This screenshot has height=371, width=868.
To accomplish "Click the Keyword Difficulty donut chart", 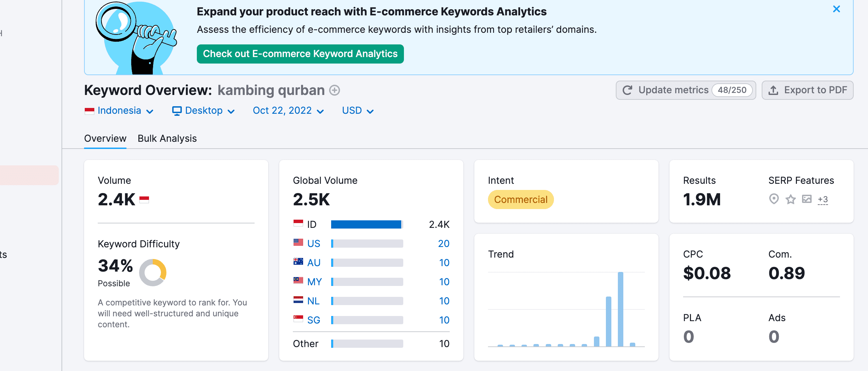I will coord(153,272).
